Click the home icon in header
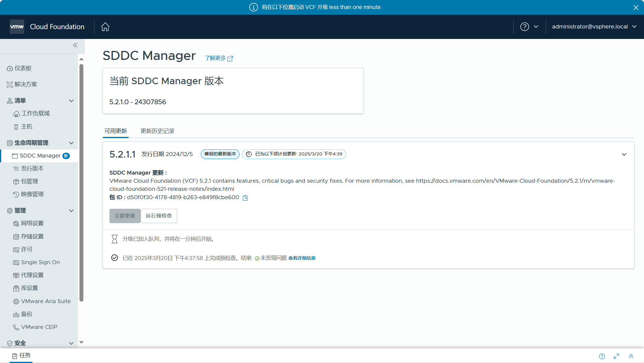 click(105, 27)
